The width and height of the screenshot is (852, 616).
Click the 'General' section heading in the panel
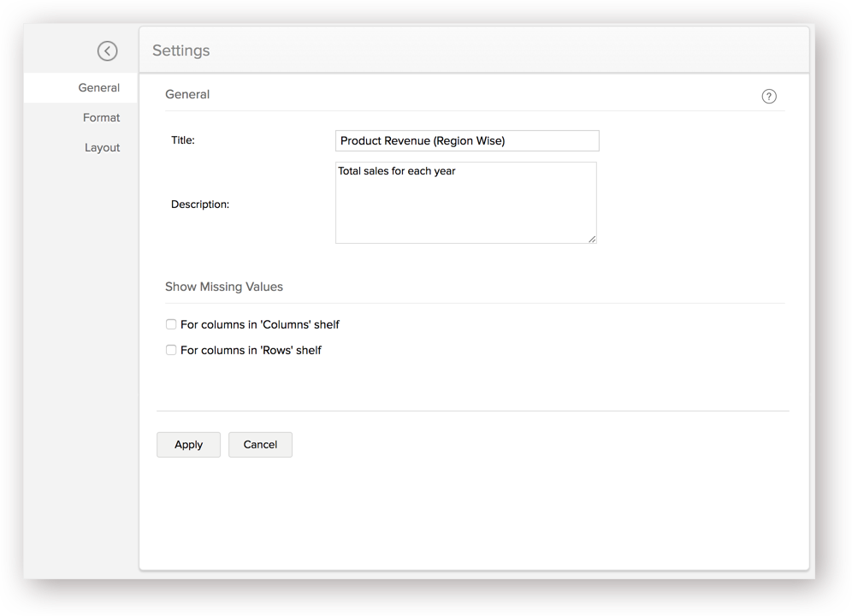click(187, 94)
